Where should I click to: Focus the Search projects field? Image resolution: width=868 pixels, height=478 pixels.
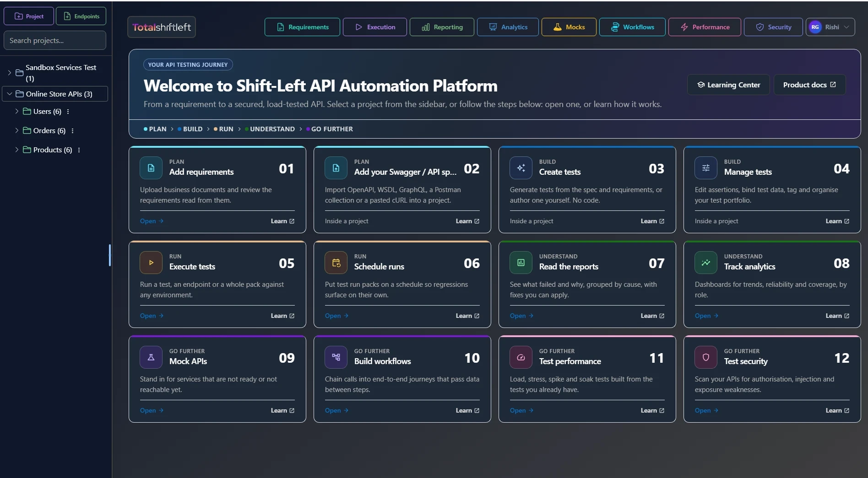click(x=55, y=40)
